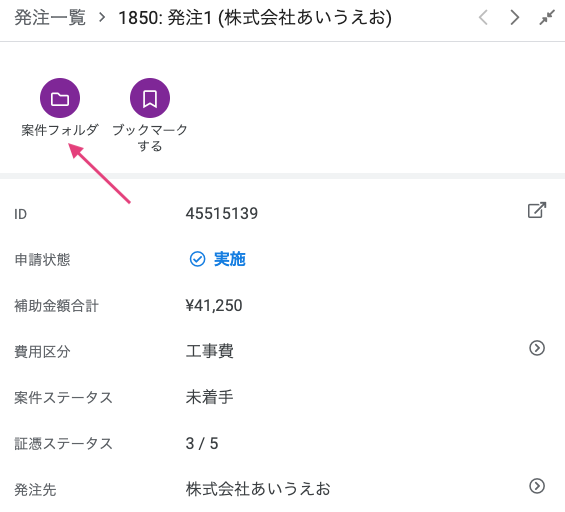Click the 案件ステータス value 未着手

pyautogui.click(x=210, y=397)
